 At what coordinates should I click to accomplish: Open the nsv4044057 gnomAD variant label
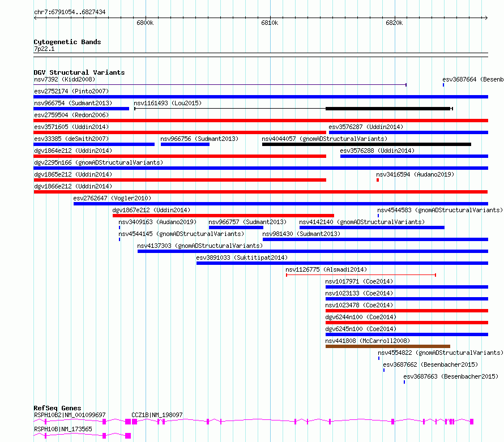324,139
